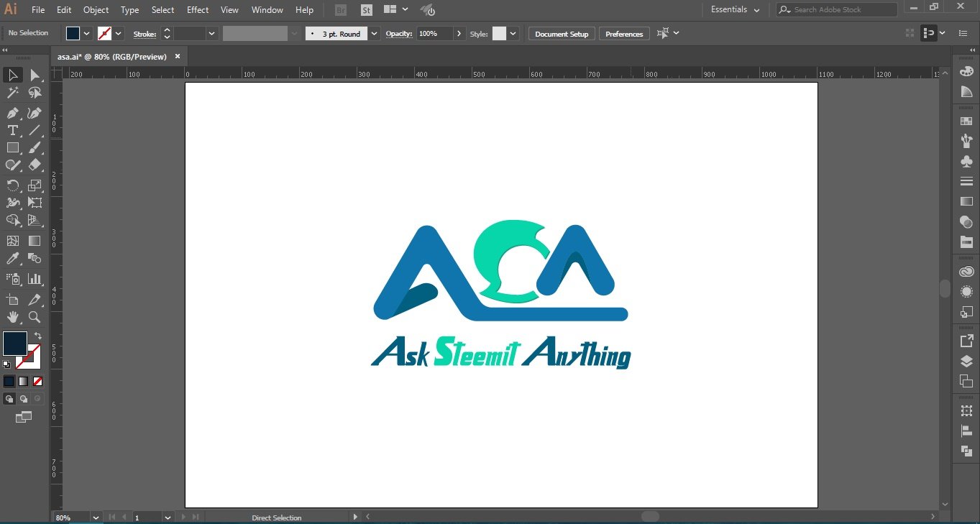Expand the 3 pt. Round brush dropdown

(374, 34)
